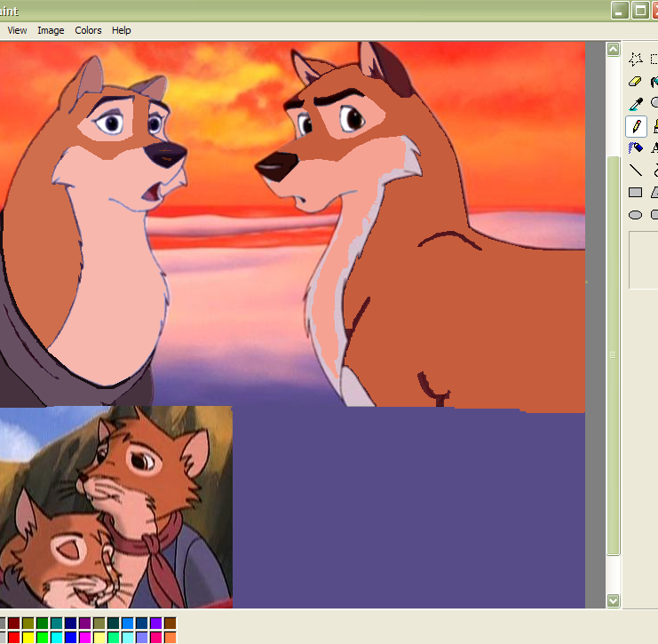
Task: Click the tool options box below shapes
Action: click(x=643, y=260)
